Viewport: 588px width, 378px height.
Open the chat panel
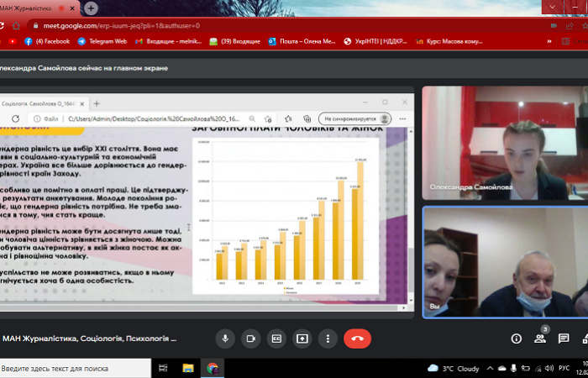point(564,339)
